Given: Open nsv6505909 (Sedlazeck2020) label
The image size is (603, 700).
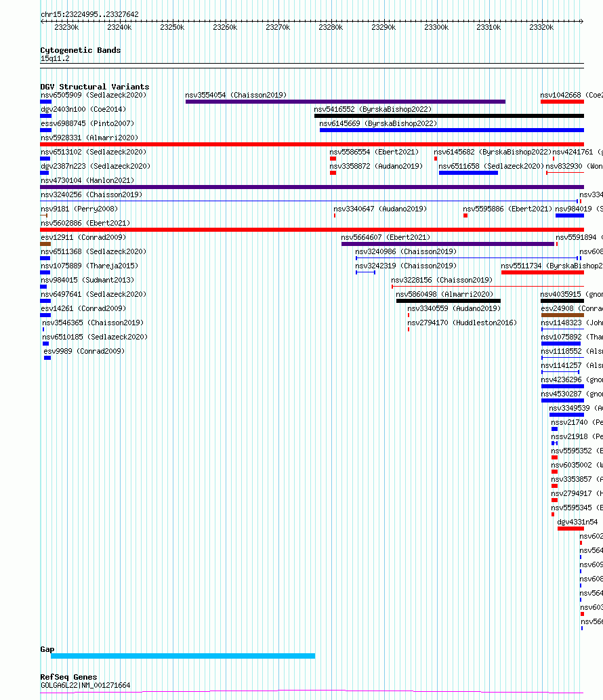Looking at the screenshot, I should [x=93, y=95].
